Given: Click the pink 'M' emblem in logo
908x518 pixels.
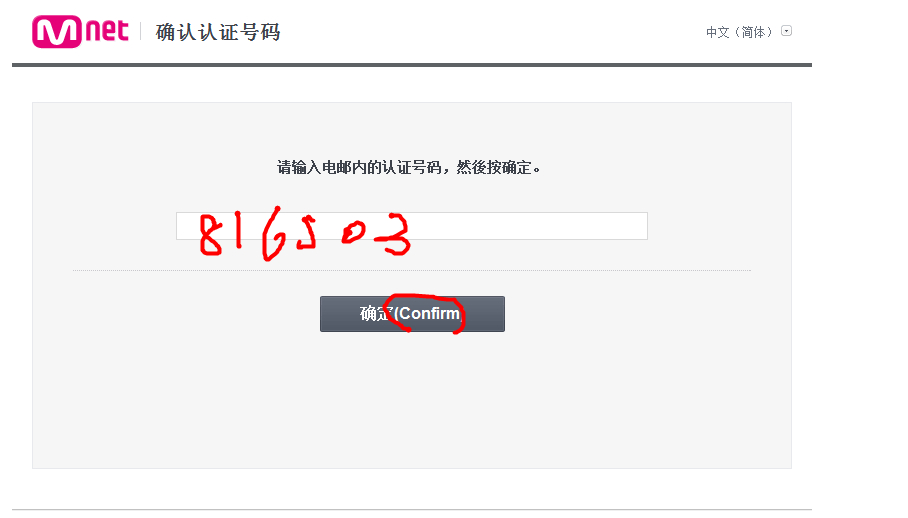Looking at the screenshot, I should (x=57, y=31).
